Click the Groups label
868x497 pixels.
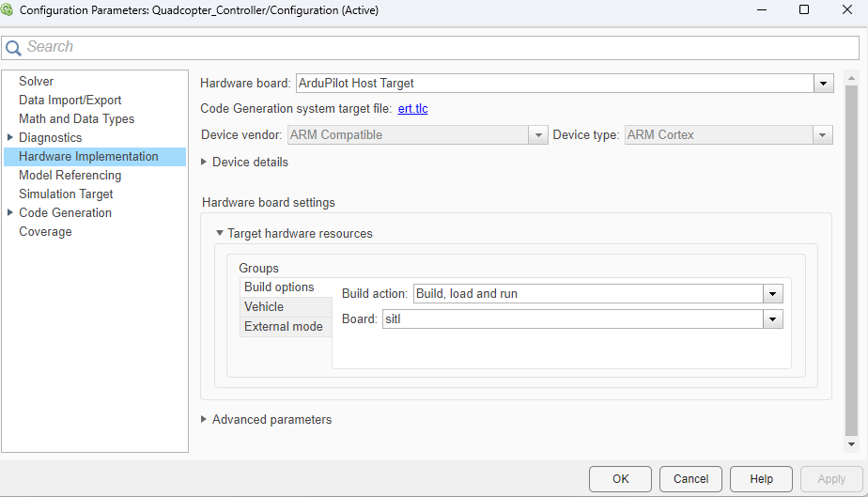click(x=258, y=269)
